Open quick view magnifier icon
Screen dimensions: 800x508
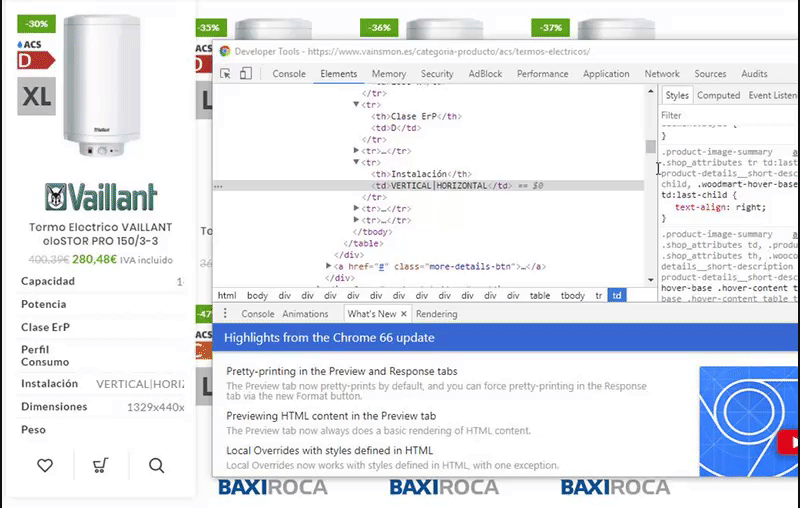(x=156, y=465)
